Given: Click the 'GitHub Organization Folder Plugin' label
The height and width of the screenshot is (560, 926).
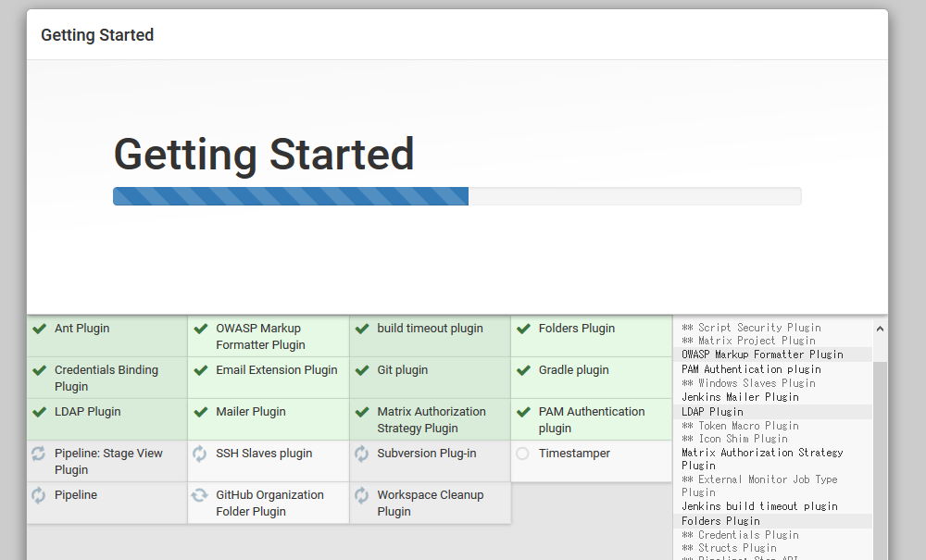Looking at the screenshot, I should [x=269, y=504].
